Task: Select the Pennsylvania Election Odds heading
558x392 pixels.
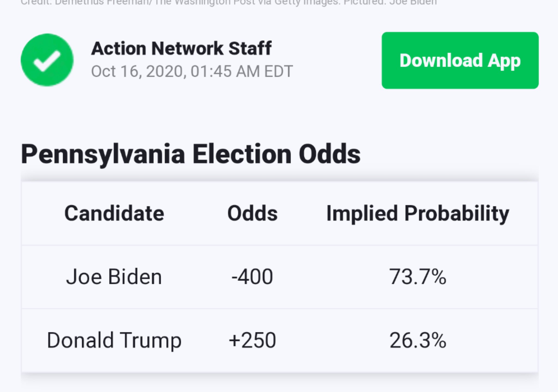Action: [x=191, y=154]
